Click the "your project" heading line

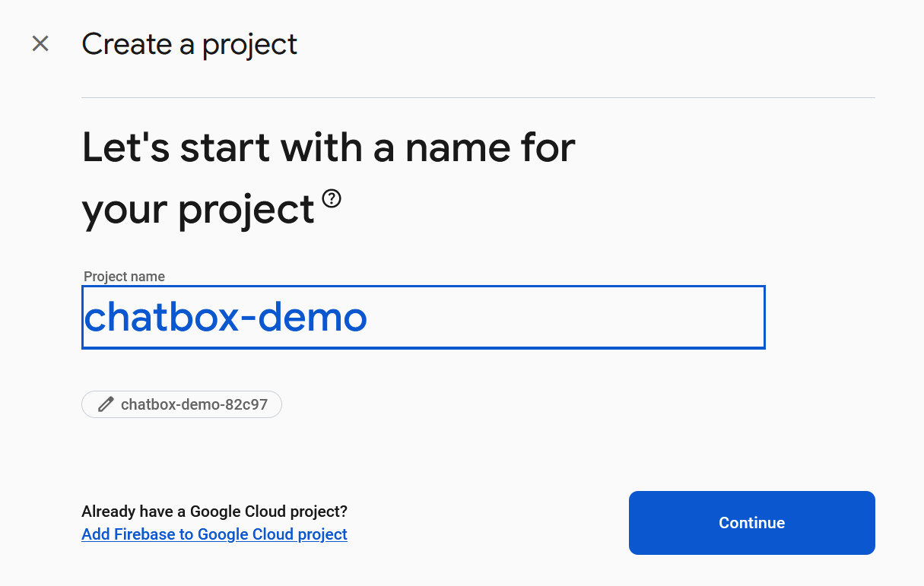[x=198, y=210]
